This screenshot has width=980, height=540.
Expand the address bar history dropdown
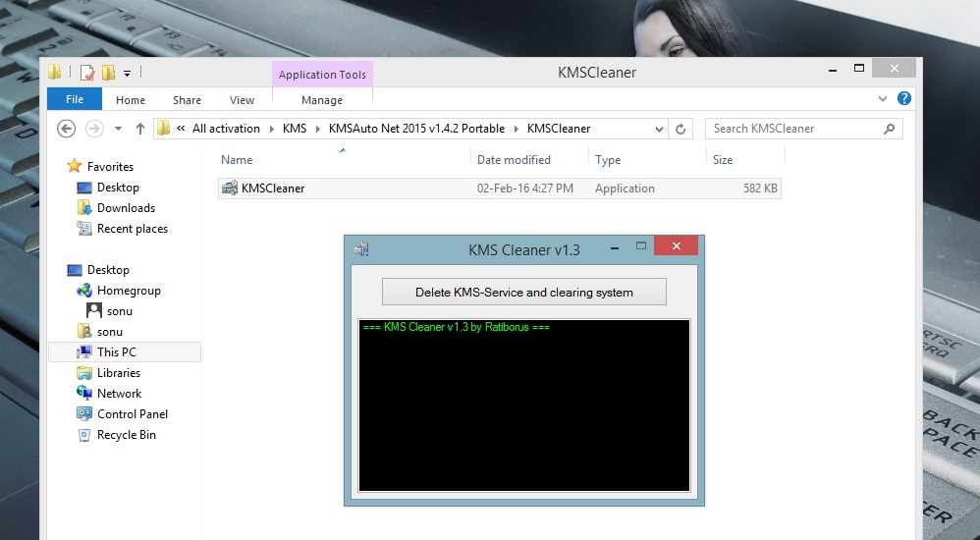coord(659,129)
